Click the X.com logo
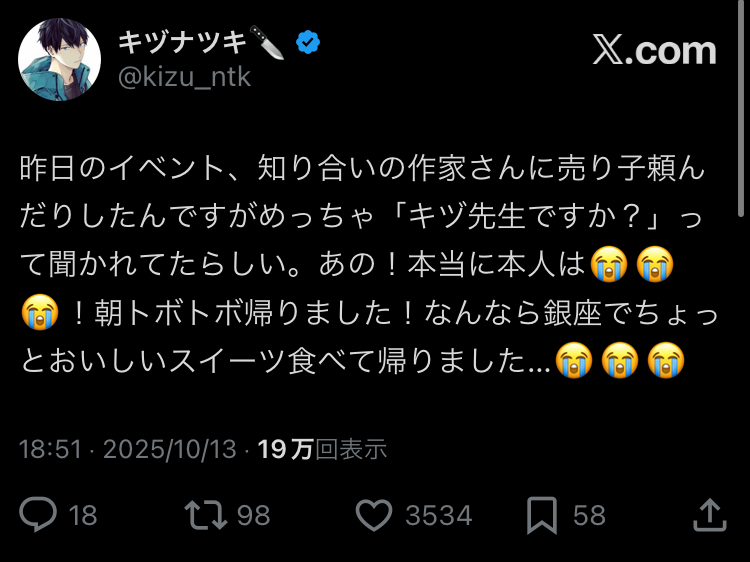The height and width of the screenshot is (562, 750). (x=655, y=51)
